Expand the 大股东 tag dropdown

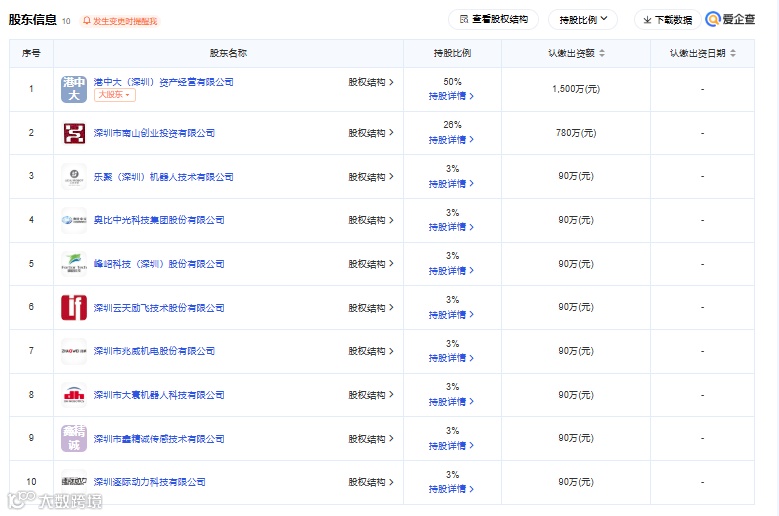[114, 95]
